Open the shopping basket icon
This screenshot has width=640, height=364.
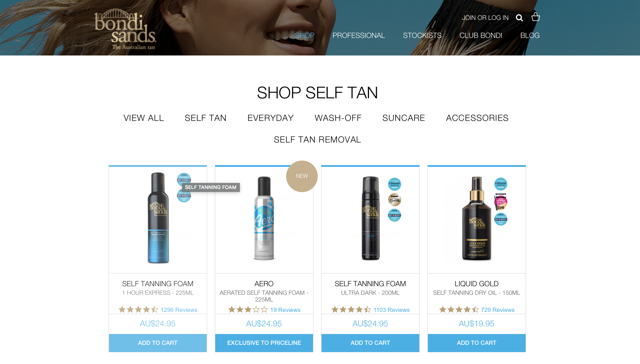click(x=536, y=17)
